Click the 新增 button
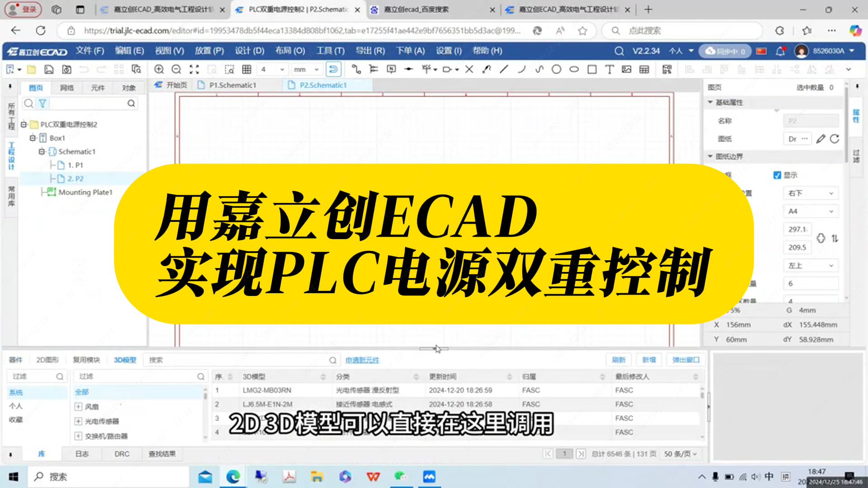Screen dimensions: 868x488 coord(649,360)
